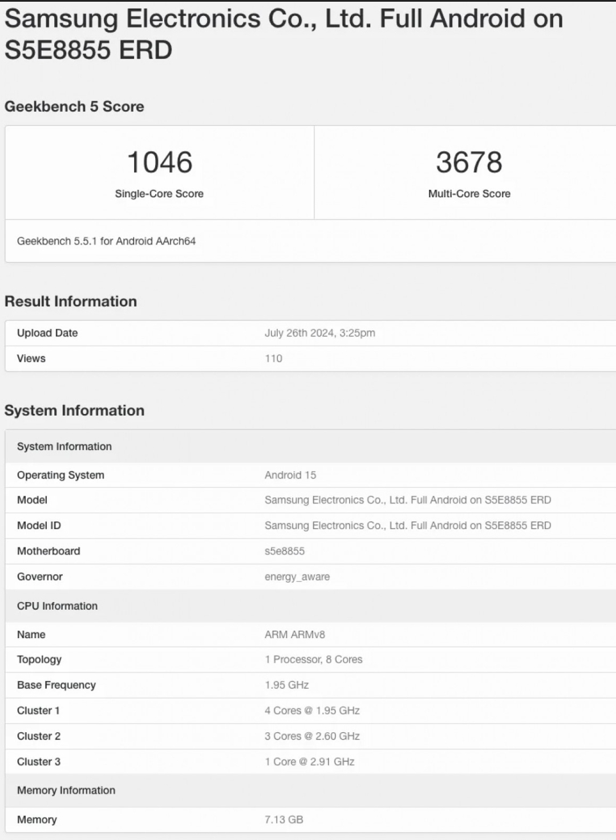Click the Multi-Core Score label
The width and height of the screenshot is (616, 840).
tap(469, 194)
